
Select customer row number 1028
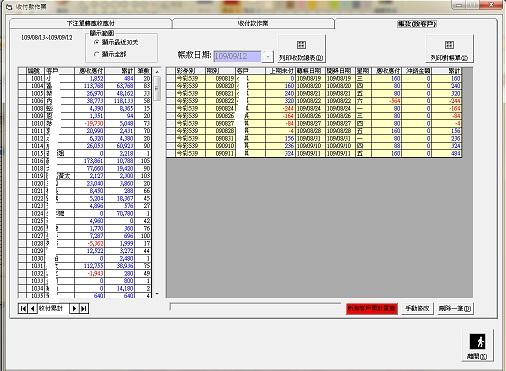85,243
